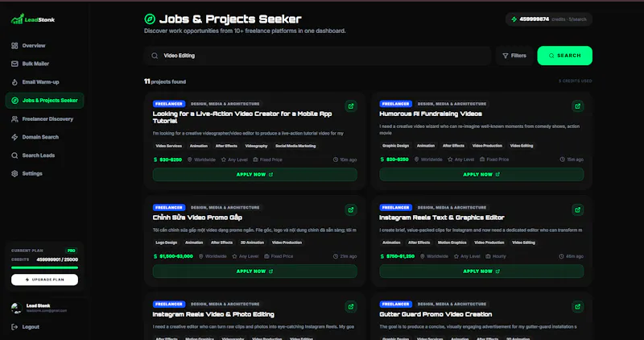This screenshot has height=340, width=644.
Task: Click Logo Design tag on Promo Gấp card
Action: click(167, 243)
